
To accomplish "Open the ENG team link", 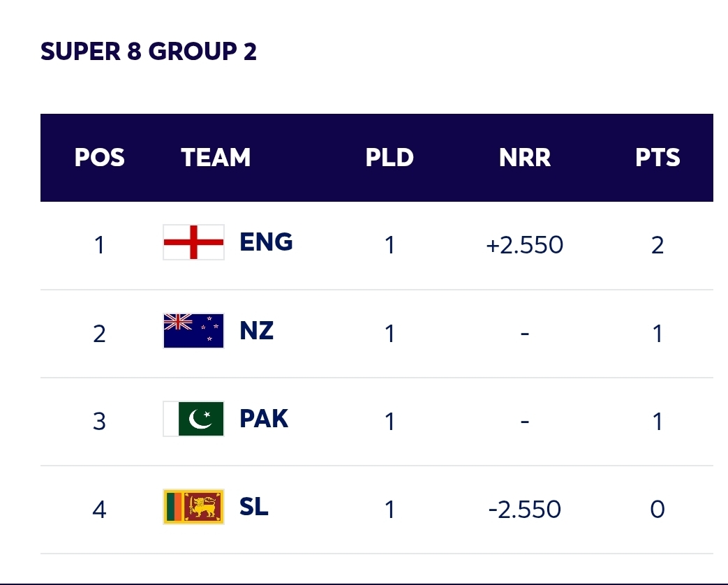I will 266,242.
